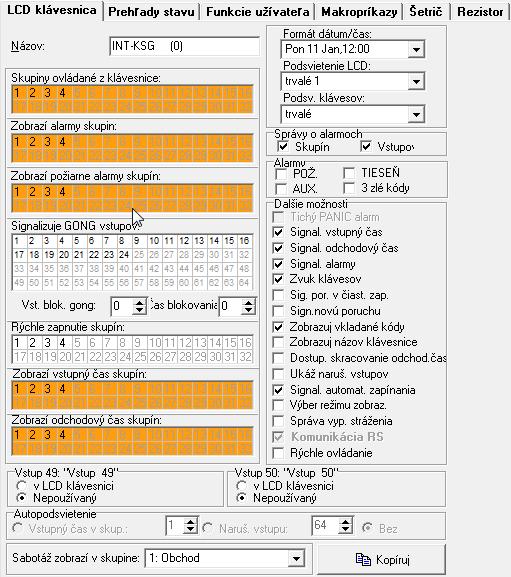Enable Ukáž naruš. vstupov checkbox
Screen dimensions: 511x577
tap(278, 374)
